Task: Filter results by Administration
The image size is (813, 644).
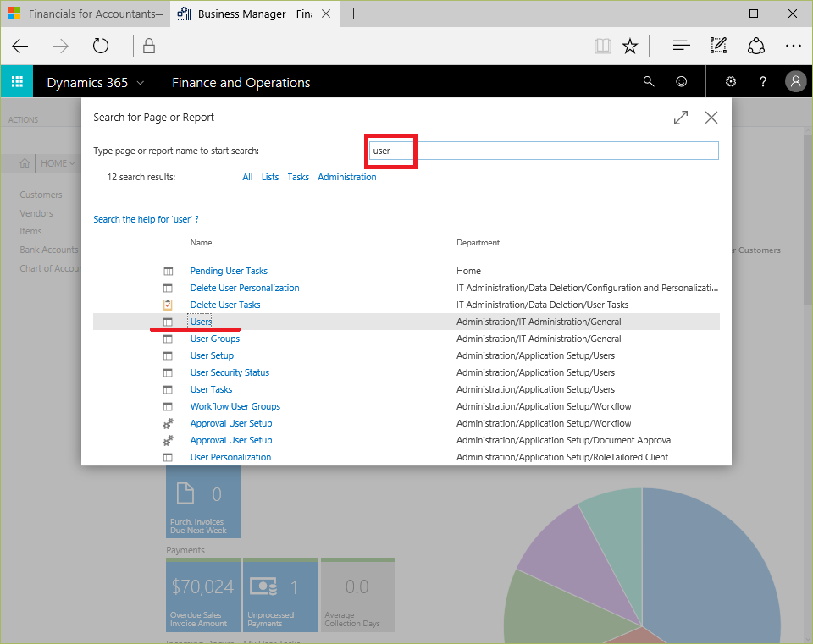Action: pos(347,177)
